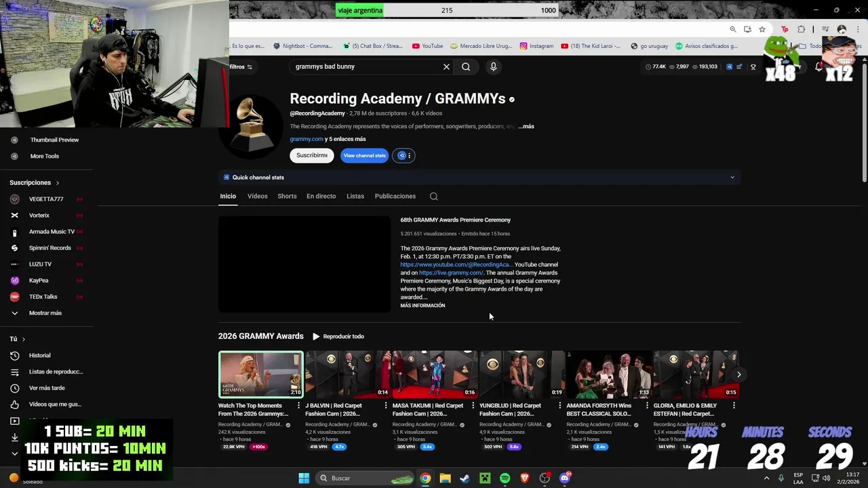Open the Nightbot bookmark
This screenshot has height=488, width=868.
(302, 46)
